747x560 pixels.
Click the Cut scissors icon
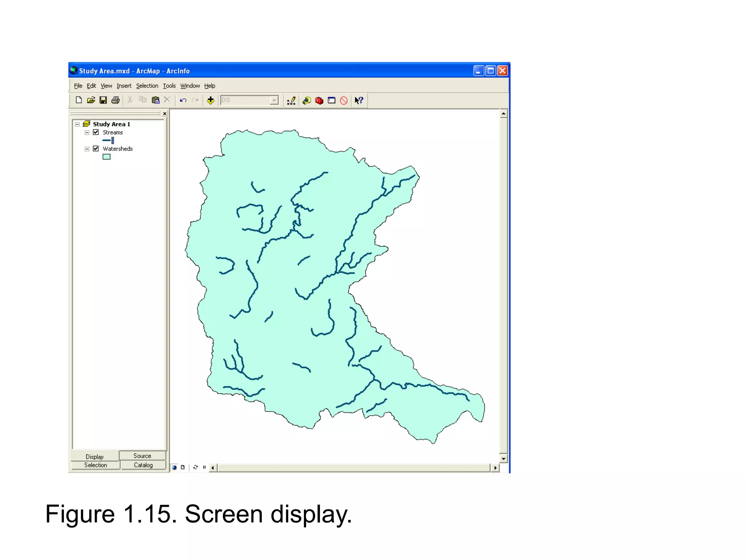(x=130, y=100)
